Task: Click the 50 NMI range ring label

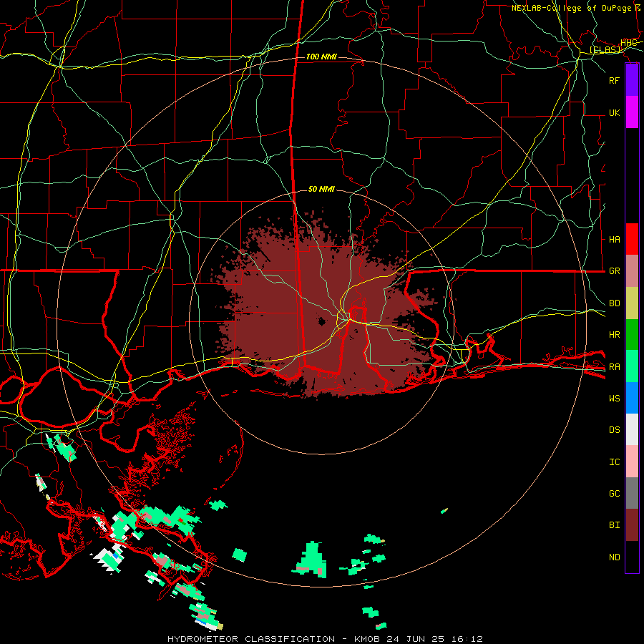Action: click(321, 189)
